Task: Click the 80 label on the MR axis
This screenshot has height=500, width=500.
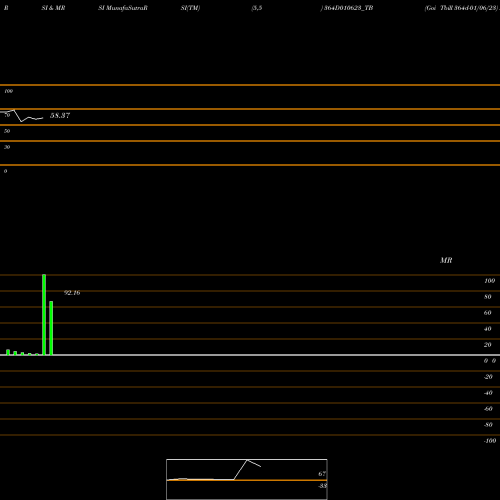Action: point(488,297)
